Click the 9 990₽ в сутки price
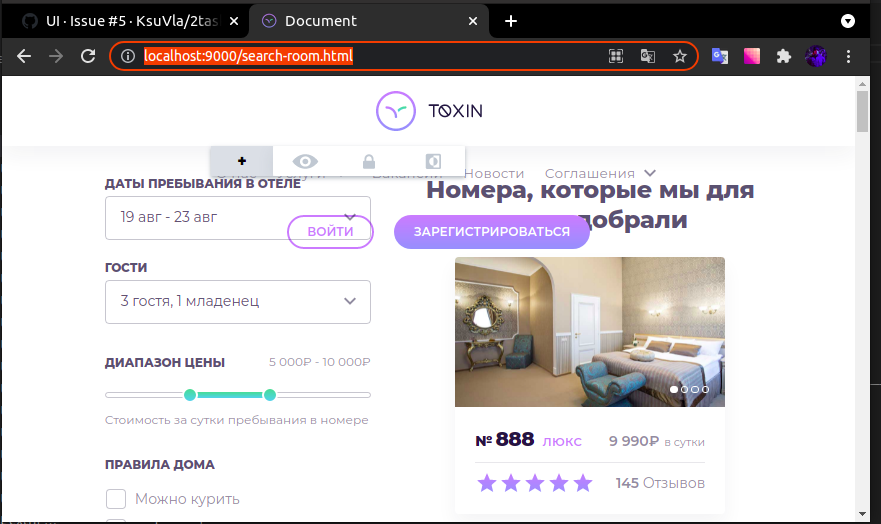This screenshot has height=524, width=881. tap(657, 441)
